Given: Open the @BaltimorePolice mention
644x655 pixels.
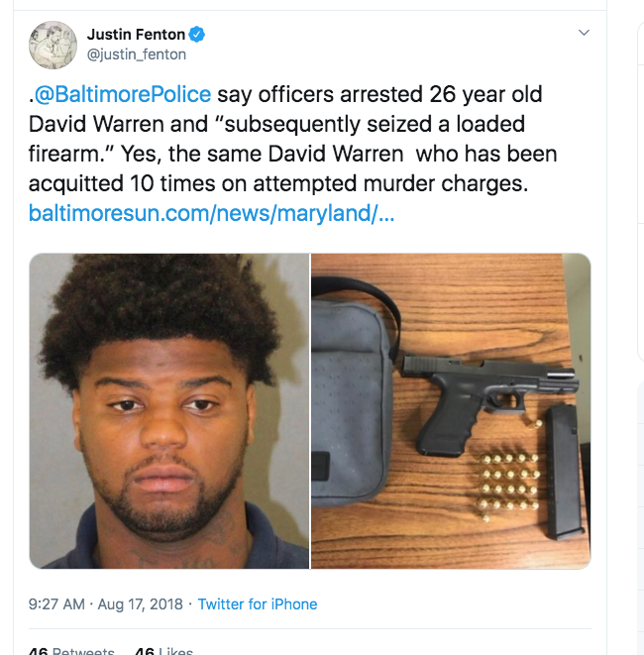Looking at the screenshot, I should click(x=123, y=94).
